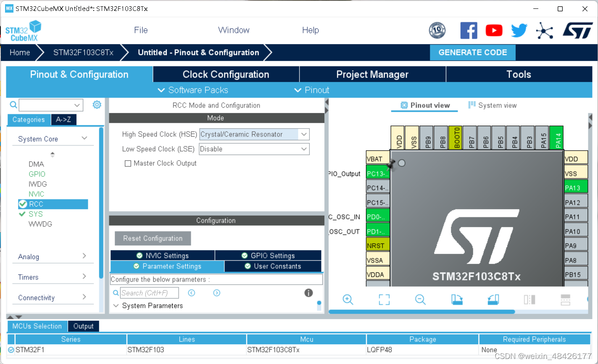
Task: Go to Home breadcrumb
Action: (x=20, y=53)
